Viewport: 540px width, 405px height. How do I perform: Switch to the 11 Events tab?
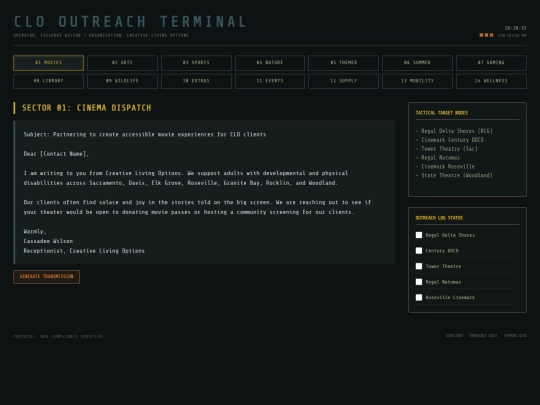coord(270,81)
